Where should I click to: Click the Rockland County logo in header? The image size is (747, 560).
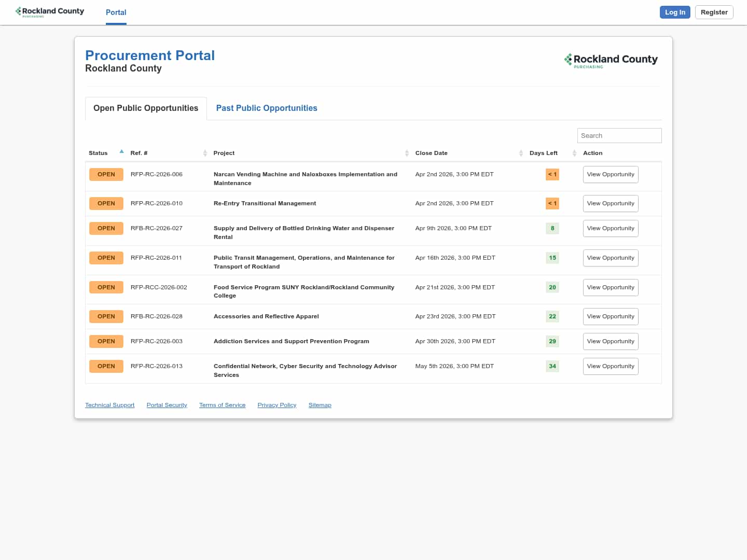(x=50, y=11)
